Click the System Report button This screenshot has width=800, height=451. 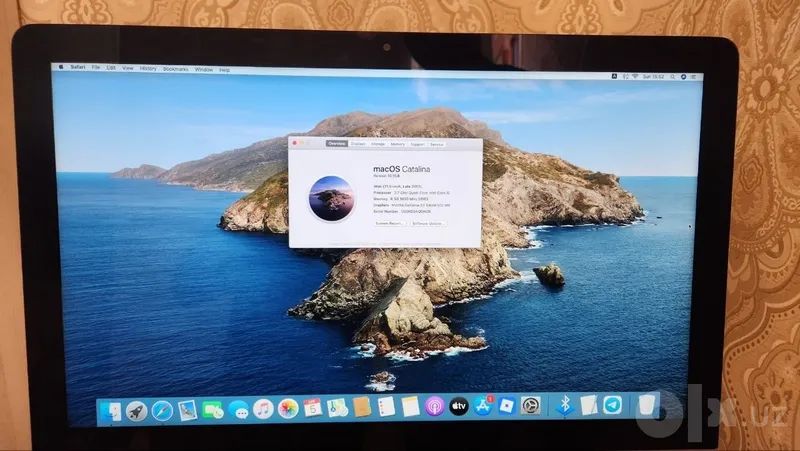coord(390,223)
